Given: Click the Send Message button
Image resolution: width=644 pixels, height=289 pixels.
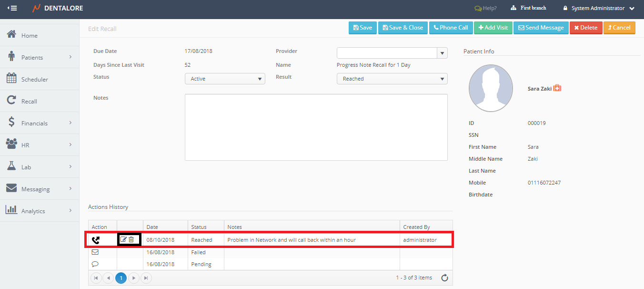Looking at the screenshot, I should click(541, 28).
